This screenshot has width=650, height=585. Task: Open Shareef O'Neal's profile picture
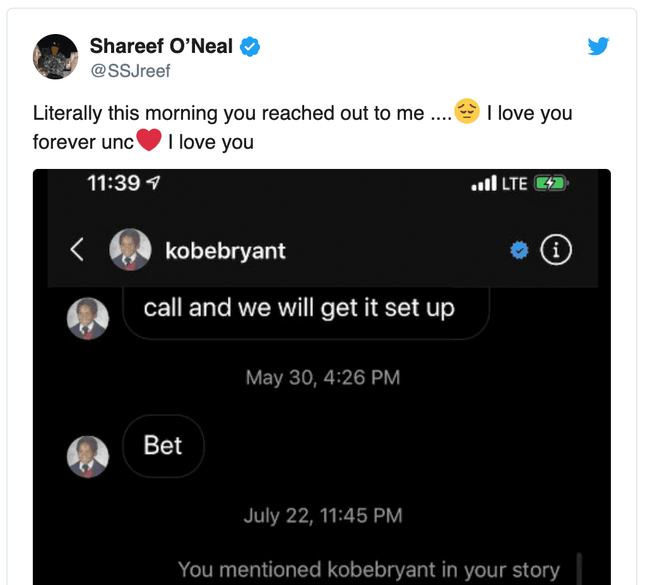coord(56,57)
